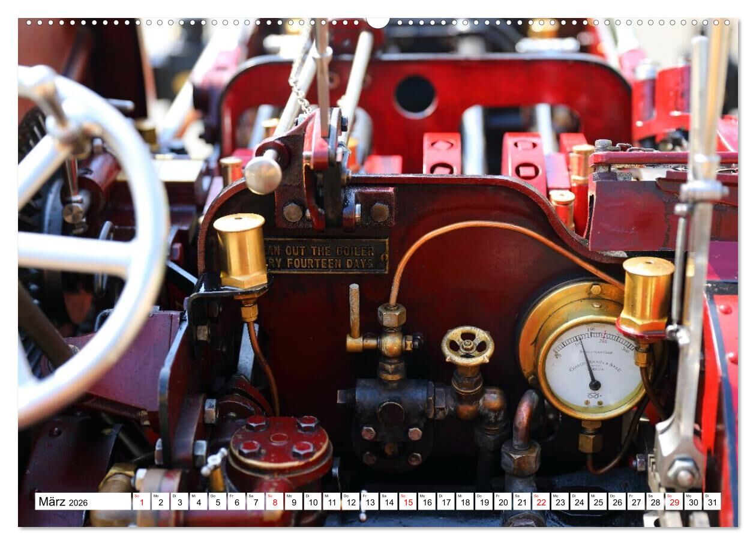Screen dimensions: 756x545
Task: Click the center binding notch at top
Action: (x=378, y=22)
